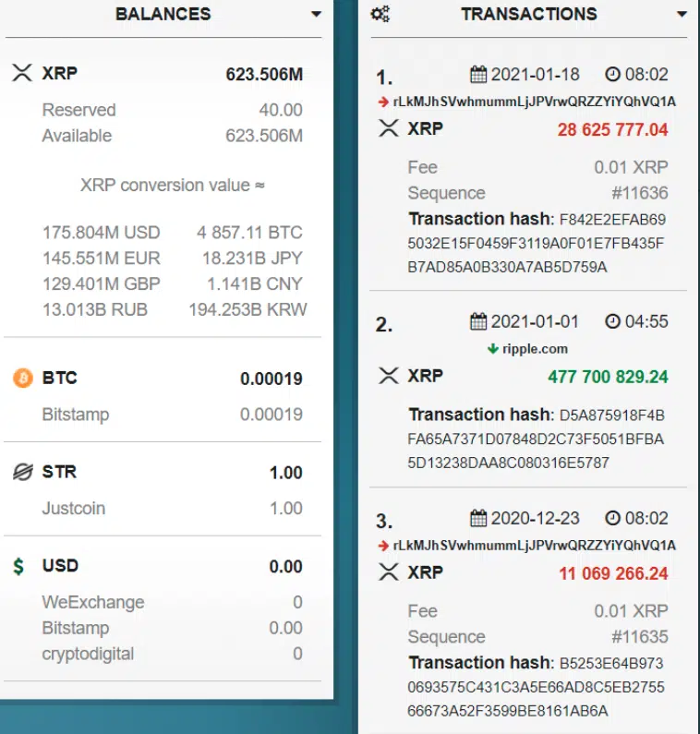This screenshot has height=734, width=700.
Task: Click the Stellar STR icon
Action: [22, 473]
